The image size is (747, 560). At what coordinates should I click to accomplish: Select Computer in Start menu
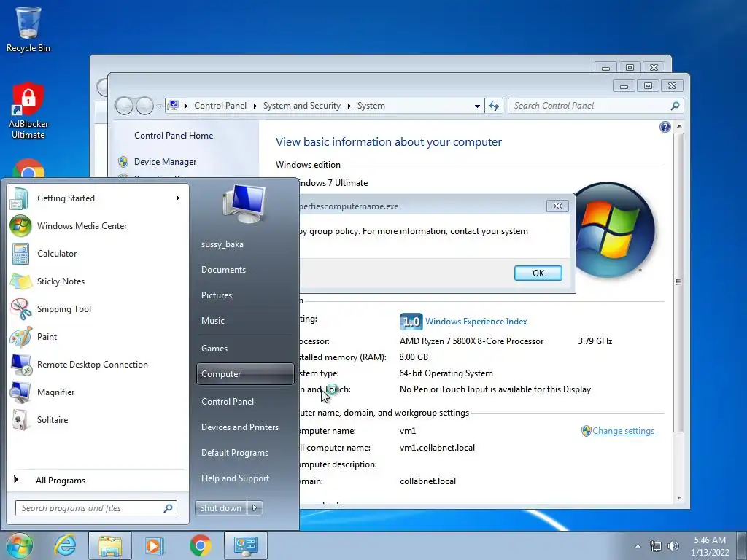pyautogui.click(x=245, y=374)
